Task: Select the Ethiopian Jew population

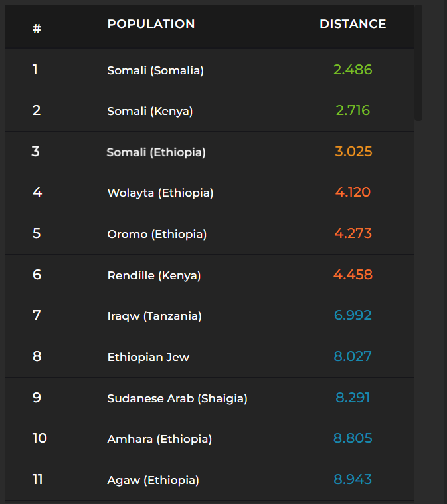Action: pos(148,357)
